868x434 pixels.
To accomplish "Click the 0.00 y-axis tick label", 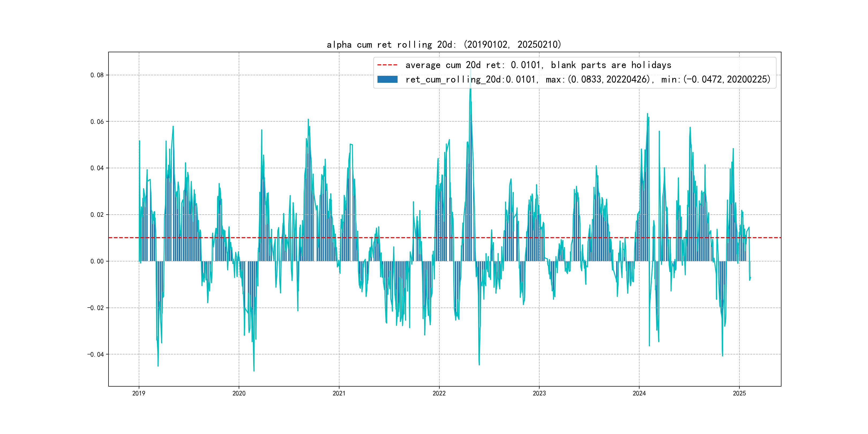I will [x=97, y=261].
